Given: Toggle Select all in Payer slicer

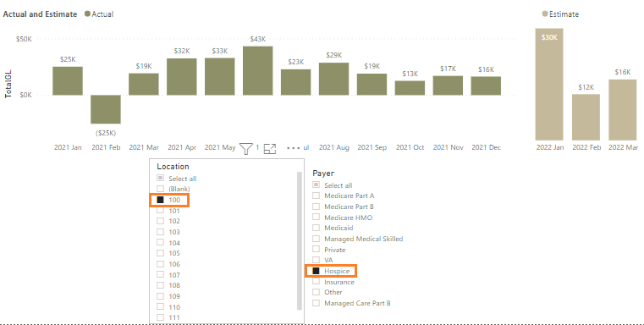Looking at the screenshot, I should [x=316, y=185].
